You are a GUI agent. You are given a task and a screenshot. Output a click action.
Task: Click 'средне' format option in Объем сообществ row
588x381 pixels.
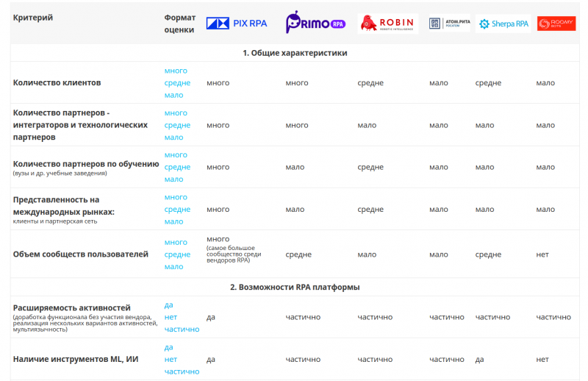click(177, 254)
